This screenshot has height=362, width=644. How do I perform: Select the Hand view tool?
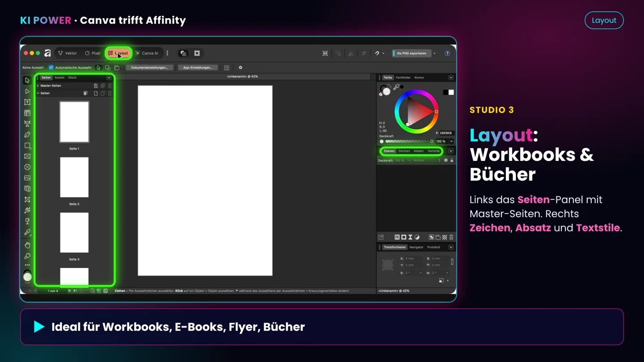(x=27, y=245)
